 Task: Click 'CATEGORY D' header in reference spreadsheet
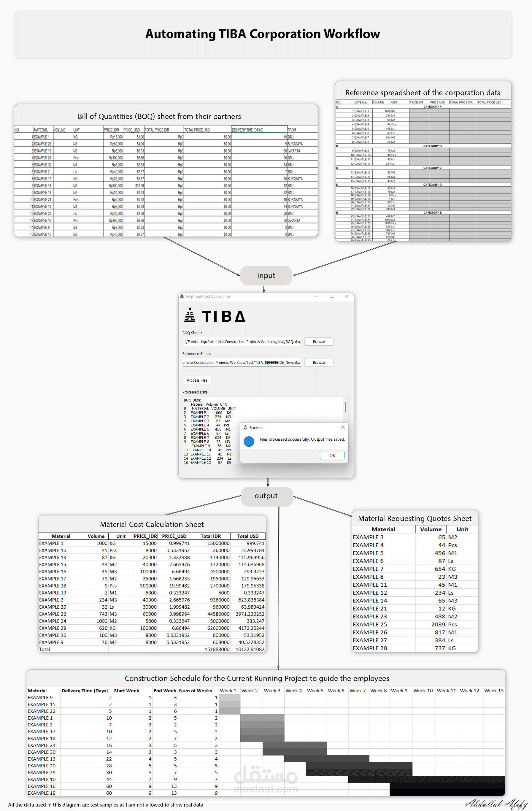(432, 185)
